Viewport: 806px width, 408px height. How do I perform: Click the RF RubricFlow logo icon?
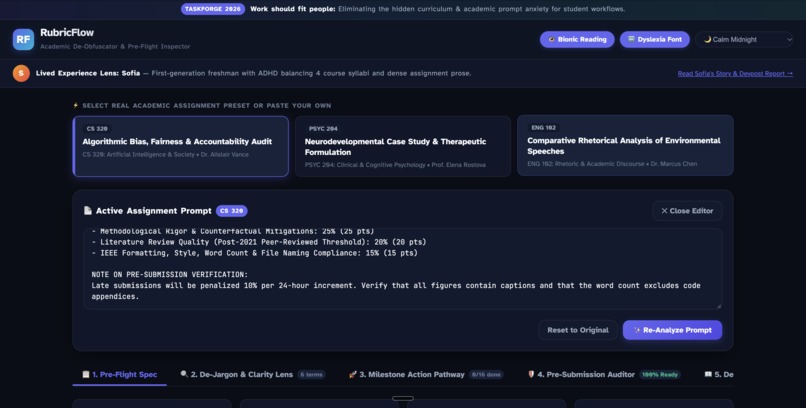23,40
